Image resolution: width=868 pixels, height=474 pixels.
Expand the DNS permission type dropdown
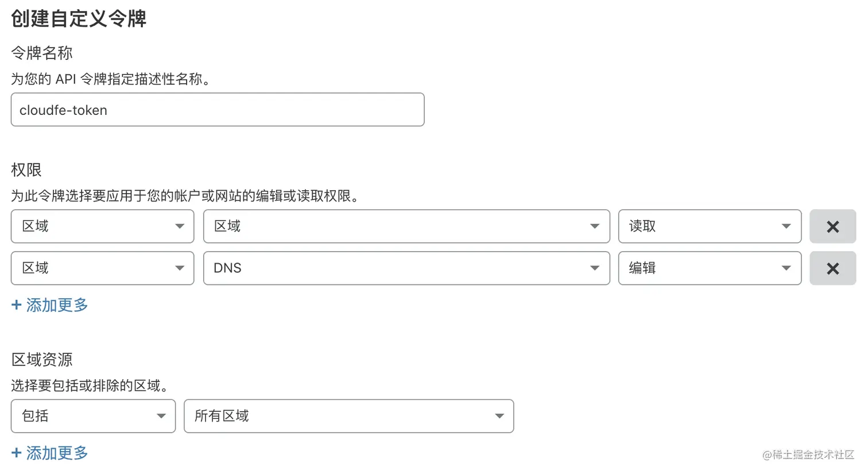point(406,268)
